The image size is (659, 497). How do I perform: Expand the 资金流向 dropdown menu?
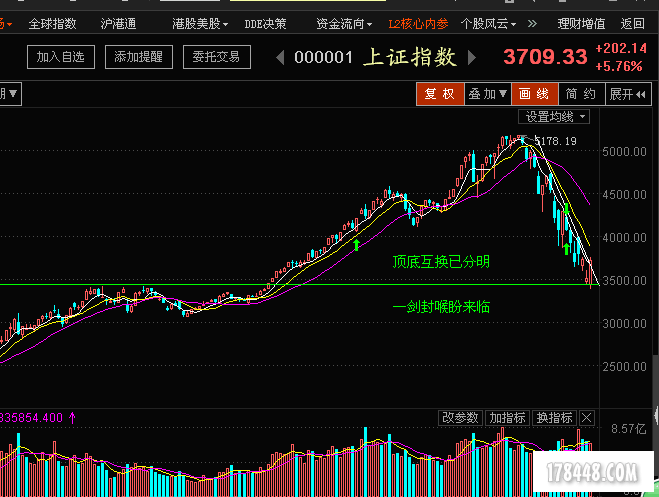[x=344, y=24]
